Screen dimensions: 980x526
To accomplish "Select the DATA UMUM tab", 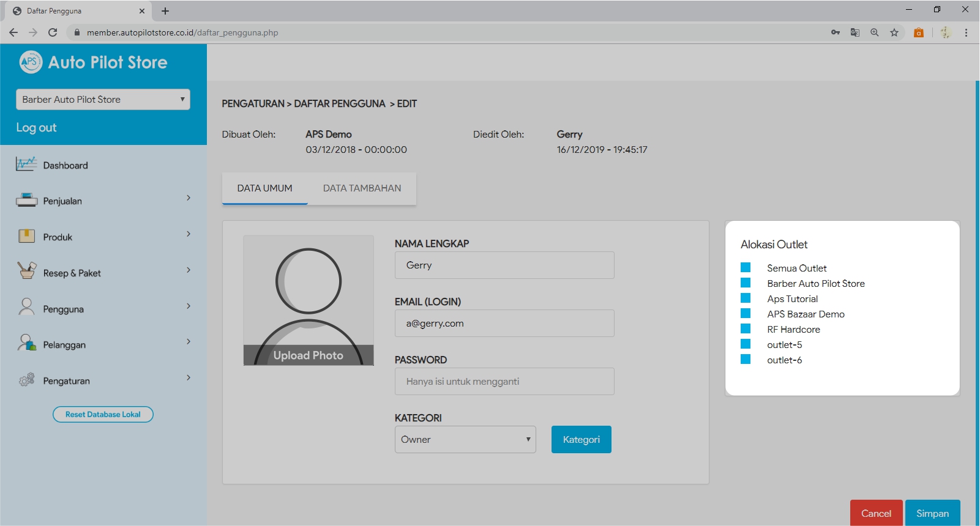I will (x=264, y=188).
